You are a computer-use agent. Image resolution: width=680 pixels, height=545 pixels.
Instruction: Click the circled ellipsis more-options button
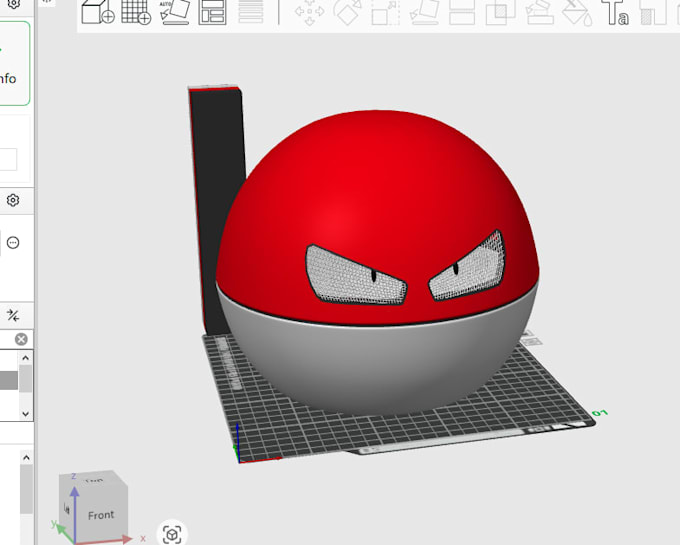[13, 242]
